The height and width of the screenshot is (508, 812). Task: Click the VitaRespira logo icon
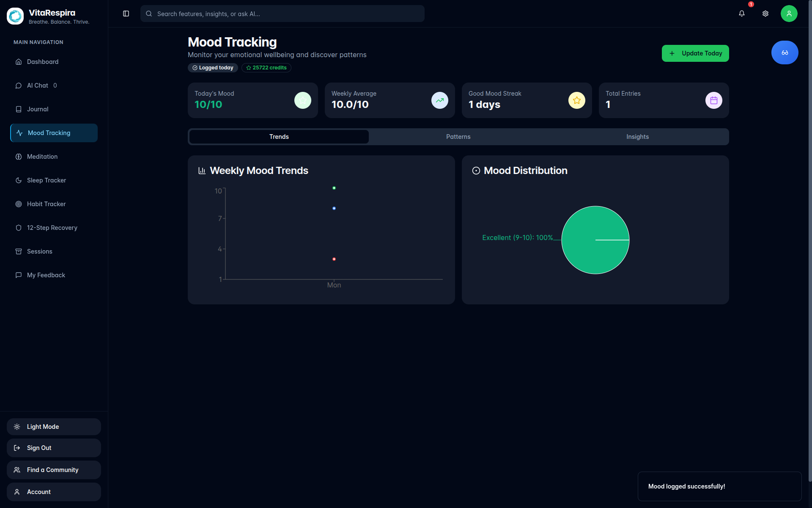point(15,16)
